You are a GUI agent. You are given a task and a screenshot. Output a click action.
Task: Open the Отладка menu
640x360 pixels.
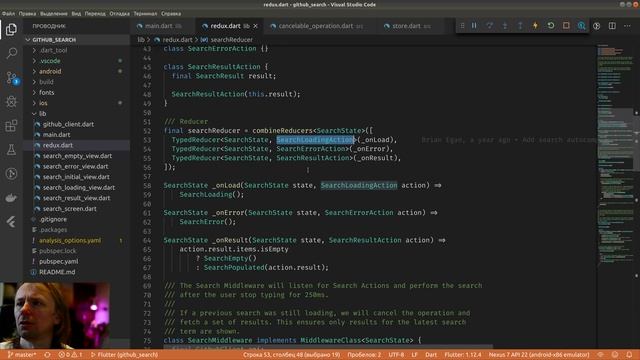click(120, 13)
